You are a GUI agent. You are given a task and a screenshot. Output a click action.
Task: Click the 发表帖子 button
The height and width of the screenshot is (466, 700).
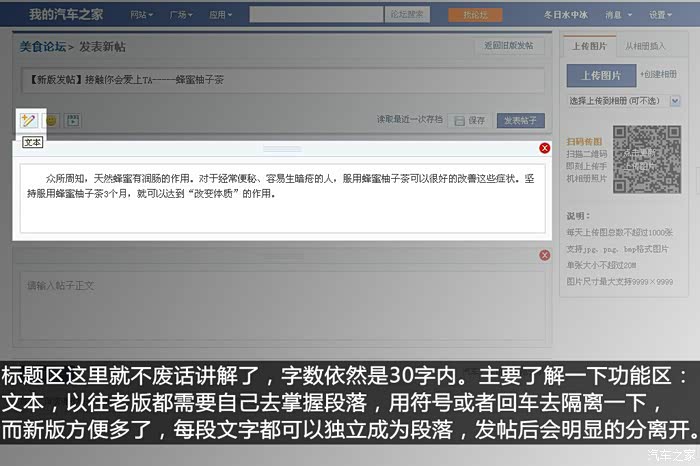pos(521,121)
